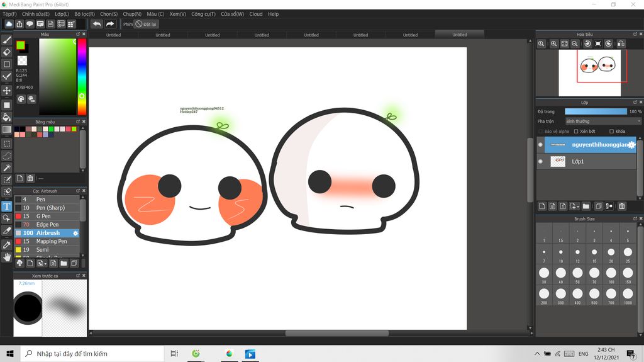Select the Sumi brush

[x=47, y=250]
